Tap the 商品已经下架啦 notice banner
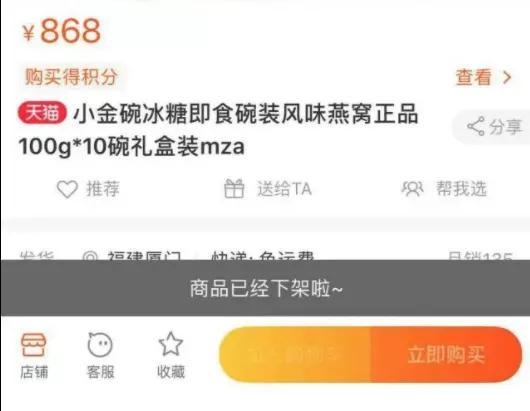 [265, 288]
